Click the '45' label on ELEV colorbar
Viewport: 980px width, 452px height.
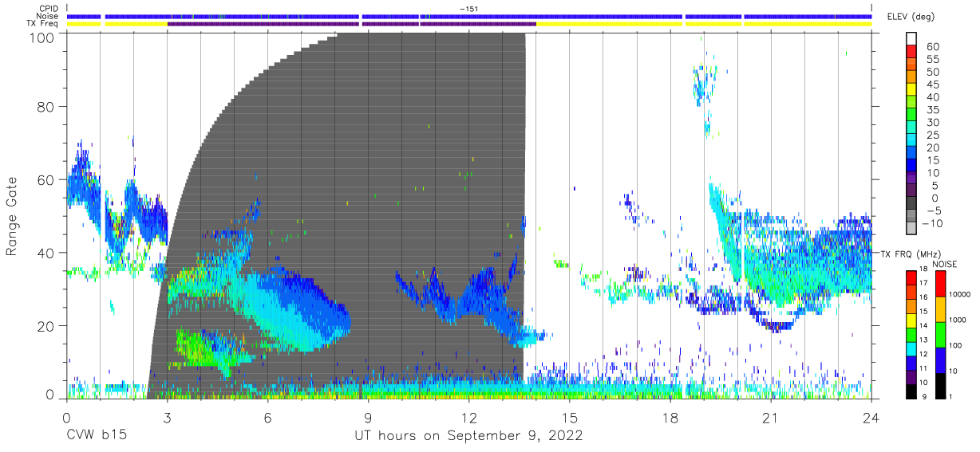(x=932, y=85)
